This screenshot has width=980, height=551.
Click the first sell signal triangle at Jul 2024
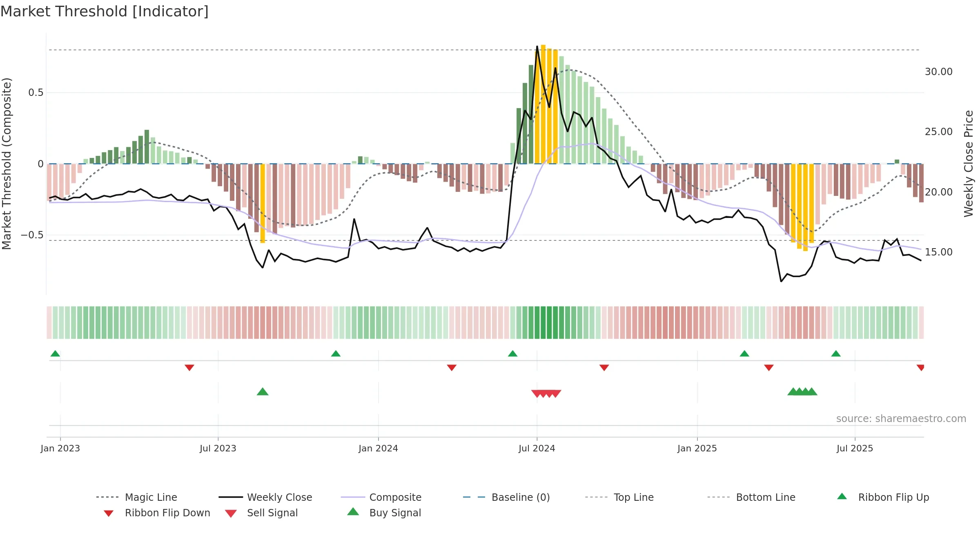click(x=537, y=393)
